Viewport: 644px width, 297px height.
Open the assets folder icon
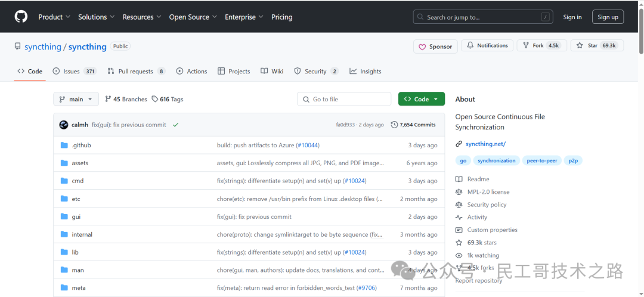point(64,163)
